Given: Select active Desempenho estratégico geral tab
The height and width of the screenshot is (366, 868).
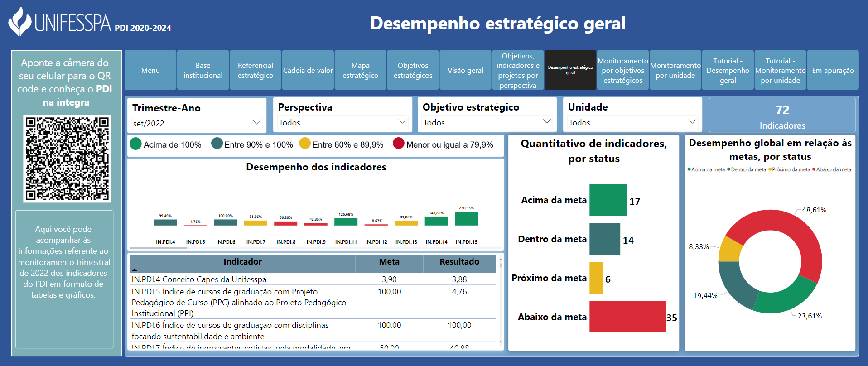Looking at the screenshot, I should (x=570, y=70).
